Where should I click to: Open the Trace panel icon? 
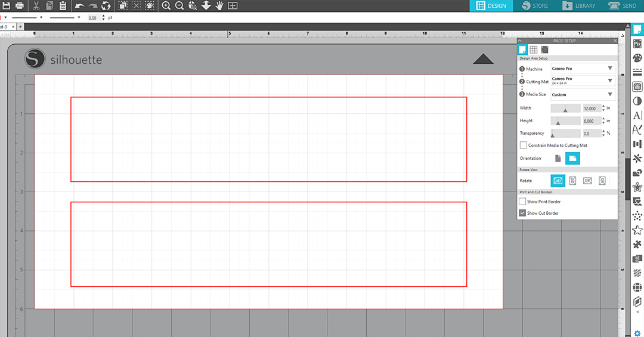tap(637, 86)
